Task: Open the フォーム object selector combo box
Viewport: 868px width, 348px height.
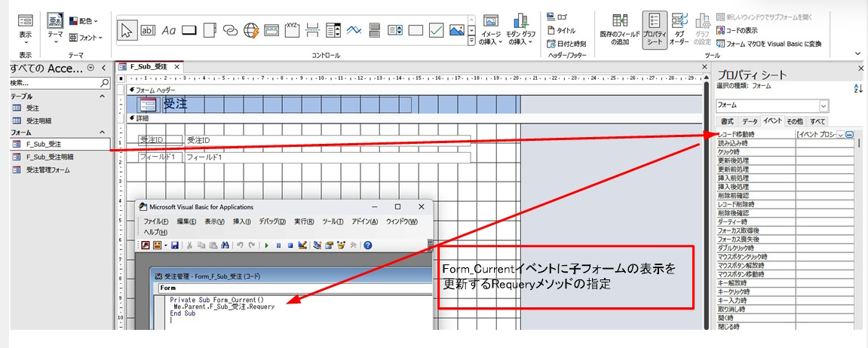Action: click(x=772, y=105)
